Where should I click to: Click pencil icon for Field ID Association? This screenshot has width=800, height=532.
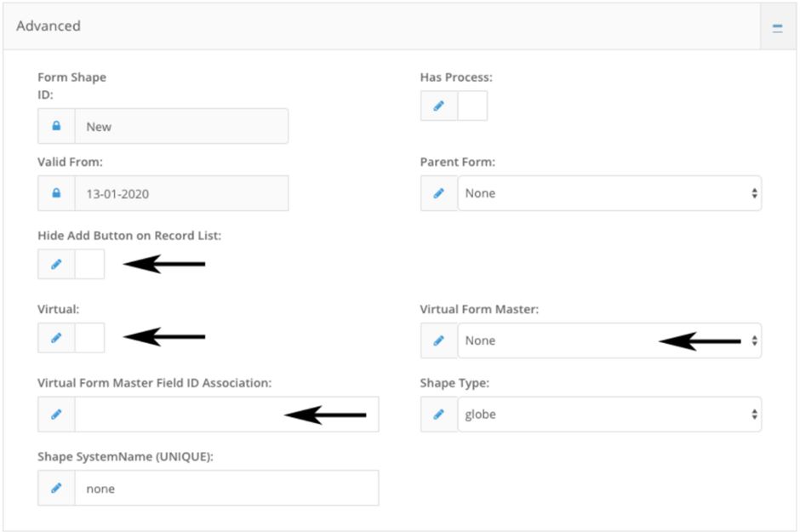tap(56, 415)
